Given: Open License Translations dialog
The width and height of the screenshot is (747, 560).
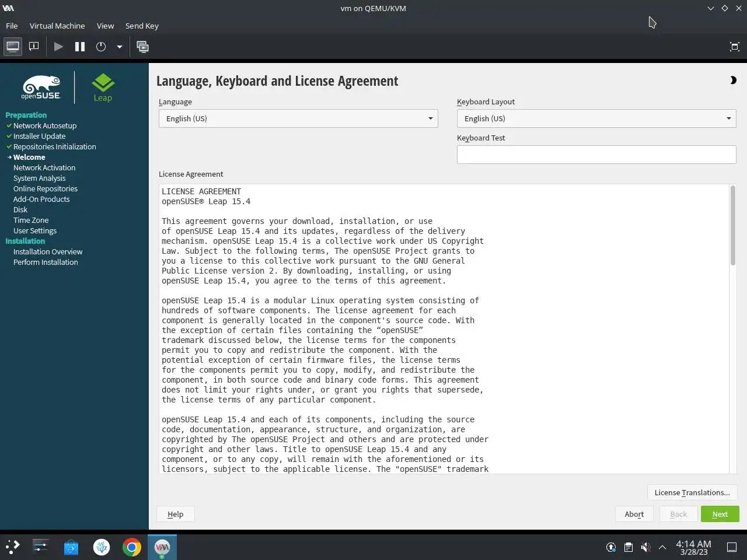Looking at the screenshot, I should point(692,492).
